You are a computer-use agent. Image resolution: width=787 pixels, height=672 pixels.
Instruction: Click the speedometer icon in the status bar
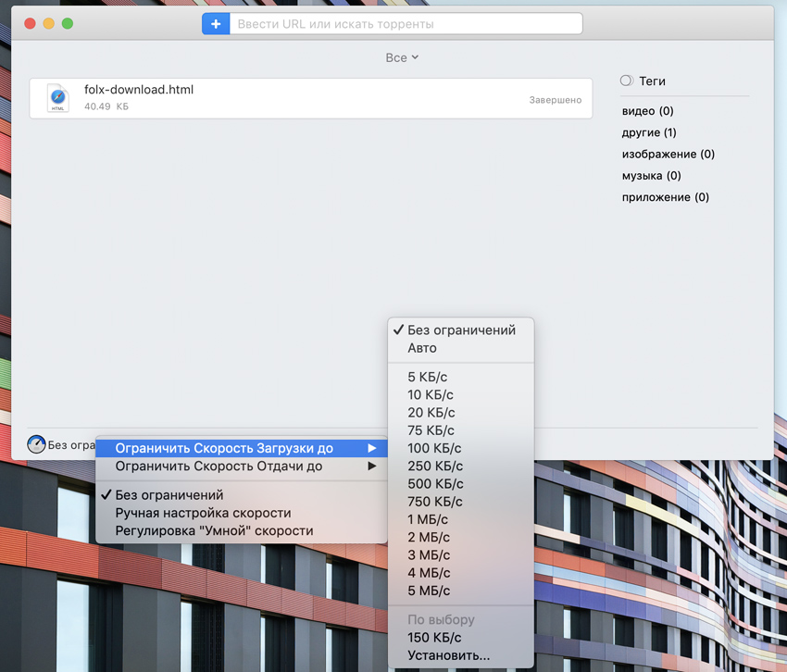pyautogui.click(x=36, y=444)
